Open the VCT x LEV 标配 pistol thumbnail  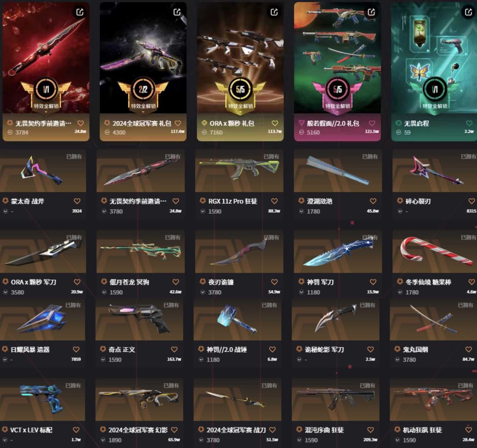coord(42,400)
